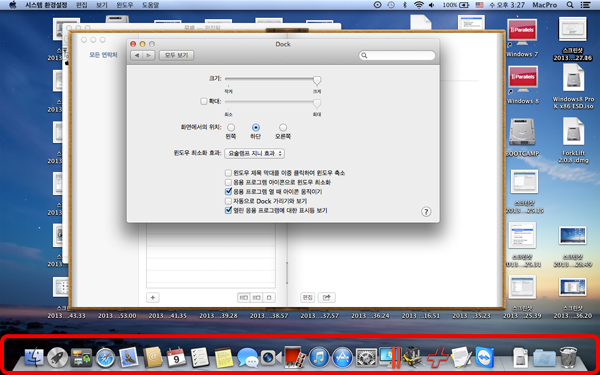Enable 자동으로 Dock 가리기와 보기 checkbox
The width and height of the screenshot is (600, 375).
[228, 201]
